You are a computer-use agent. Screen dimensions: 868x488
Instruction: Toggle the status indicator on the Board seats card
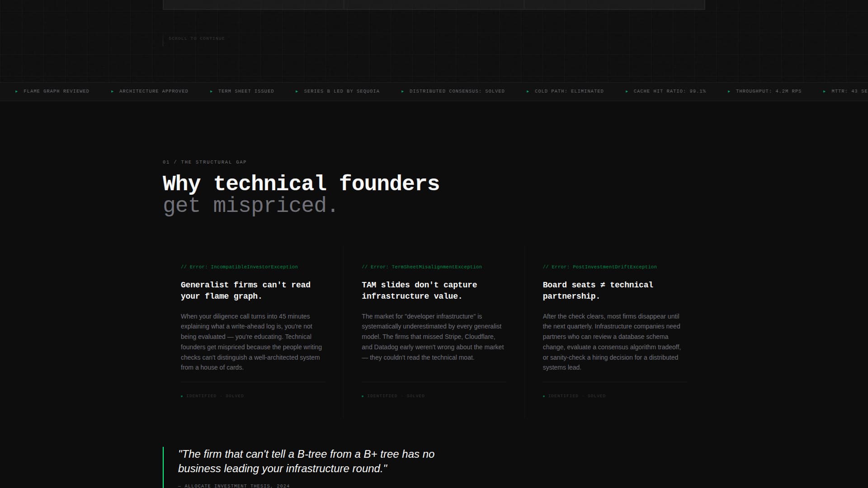click(x=544, y=395)
